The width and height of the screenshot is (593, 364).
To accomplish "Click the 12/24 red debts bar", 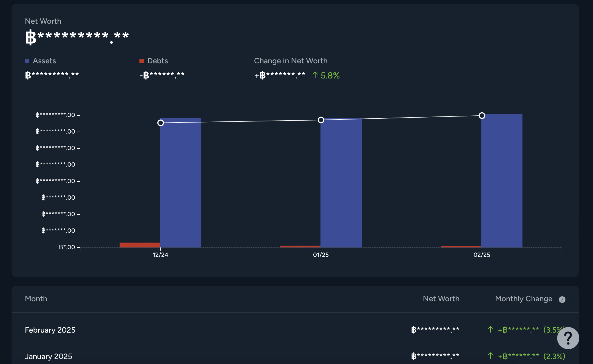I will 140,245.
